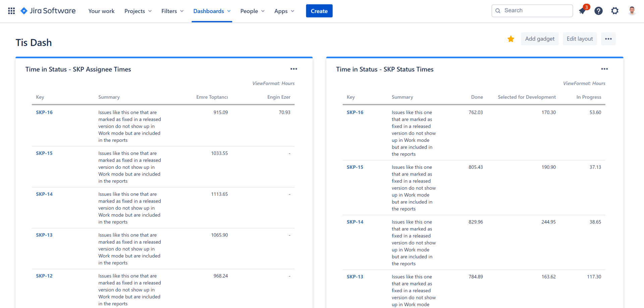
Task: Click the 53.60 In Progress value
Action: click(x=595, y=113)
